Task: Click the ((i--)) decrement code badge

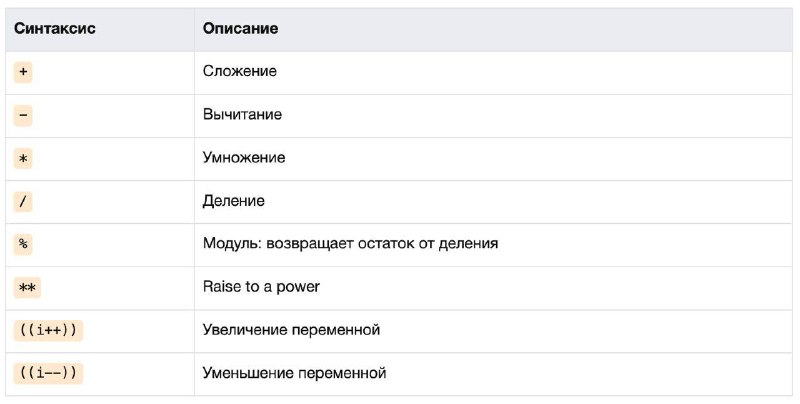Action: point(48,373)
